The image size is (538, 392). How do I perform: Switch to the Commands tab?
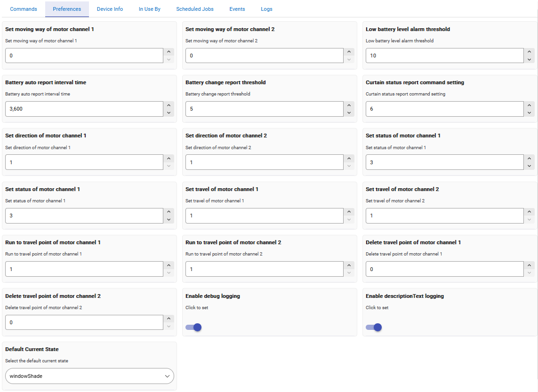(x=24, y=9)
